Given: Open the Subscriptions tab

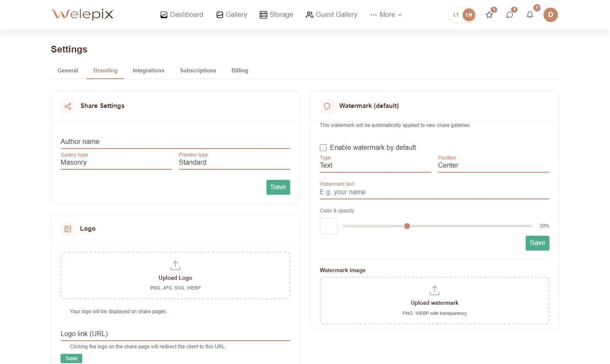Looking at the screenshot, I should tap(198, 71).
